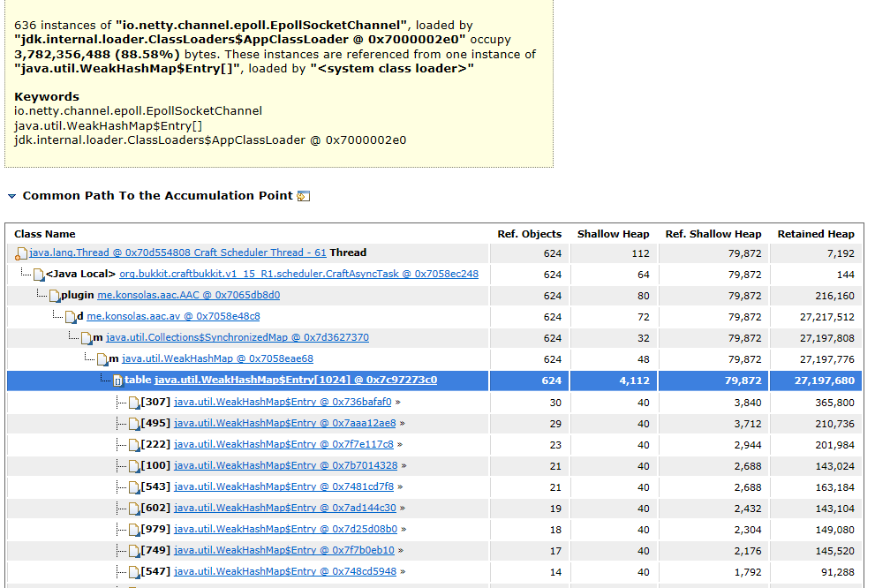Select the WeakHashMap$Entry[1024] table row link
Viewport: 875px width, 588px height.
[296, 380]
